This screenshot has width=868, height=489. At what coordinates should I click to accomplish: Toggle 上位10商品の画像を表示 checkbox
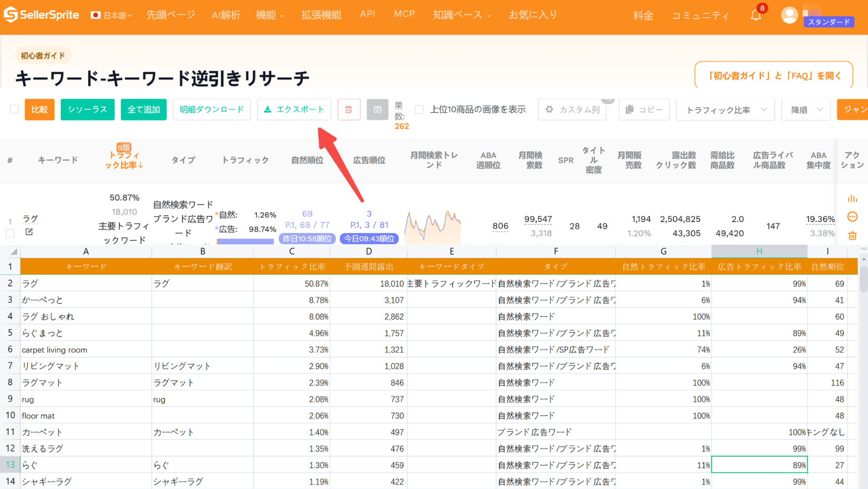click(419, 109)
